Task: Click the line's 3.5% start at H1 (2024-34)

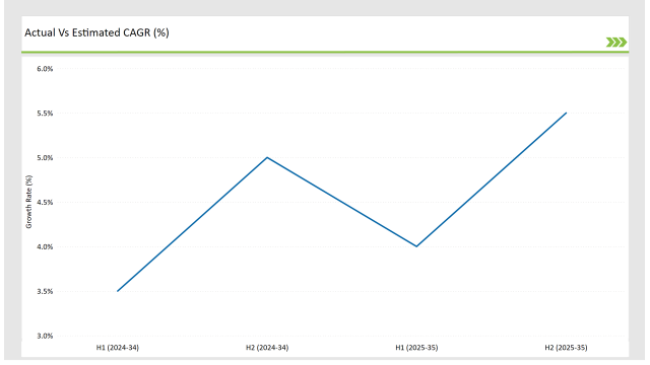Action: [x=118, y=291]
